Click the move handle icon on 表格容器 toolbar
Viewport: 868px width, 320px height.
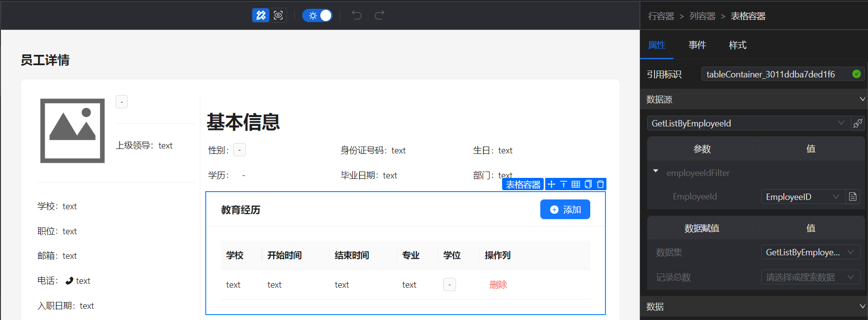(552, 184)
